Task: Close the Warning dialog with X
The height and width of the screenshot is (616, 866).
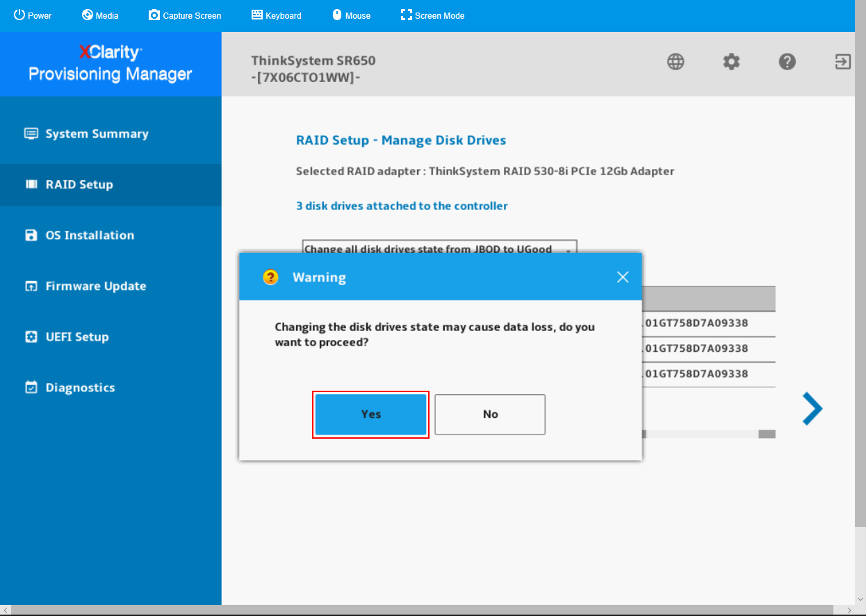Action: pyautogui.click(x=623, y=277)
